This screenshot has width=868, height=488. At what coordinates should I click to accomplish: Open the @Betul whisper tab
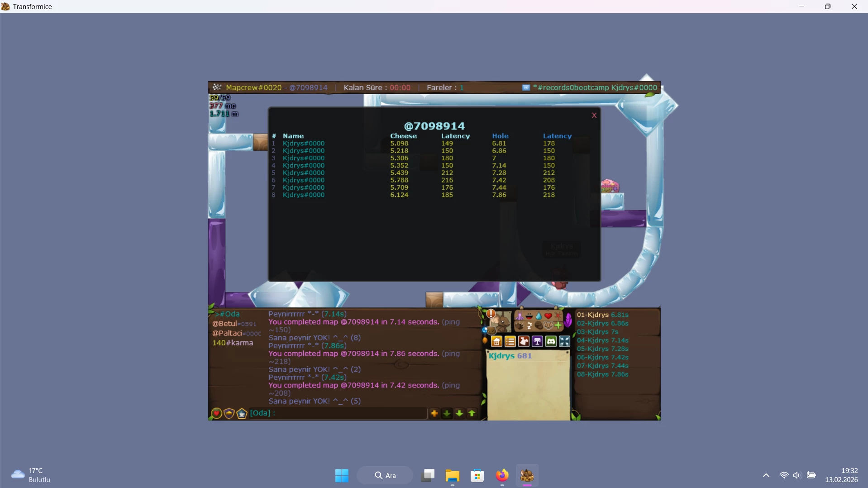pos(234,324)
